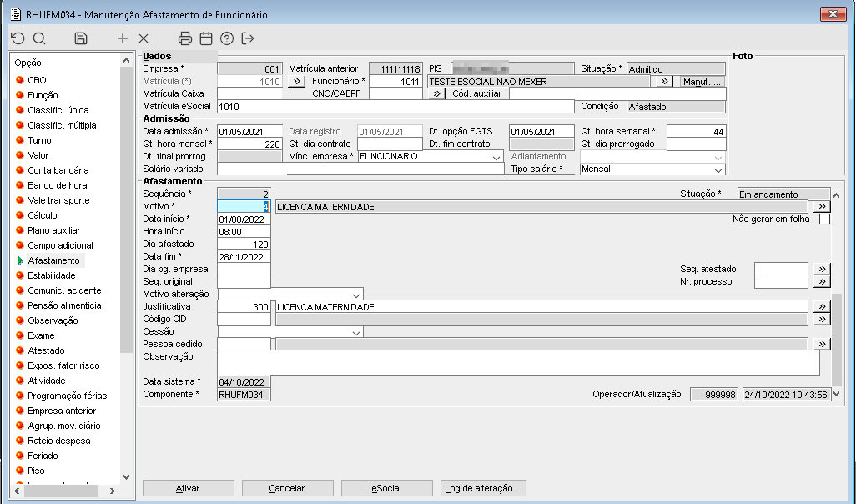Click the Justificativa code field 300

[244, 306]
